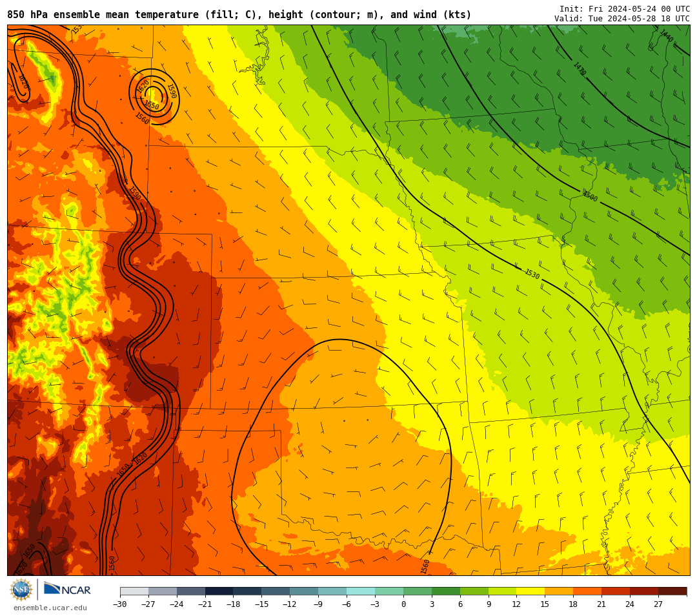This screenshot has height=616, width=697.
Task: Click the NCAR logo
Action: pos(67,590)
